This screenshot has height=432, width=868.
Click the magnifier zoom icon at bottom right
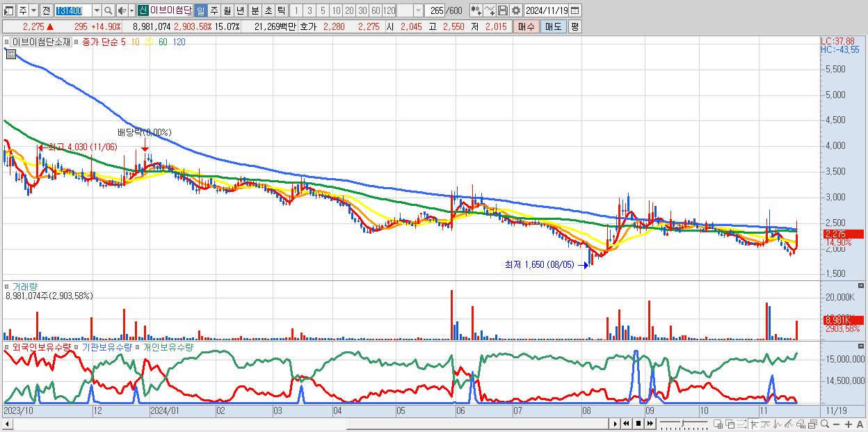click(825, 424)
